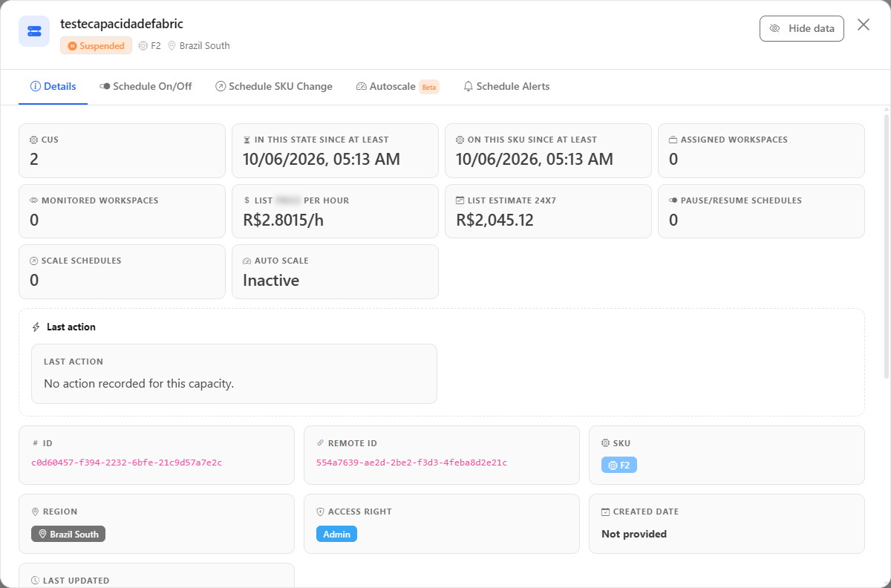
Task: Click the chip icon beside On This SKU
Action: pyautogui.click(x=460, y=140)
